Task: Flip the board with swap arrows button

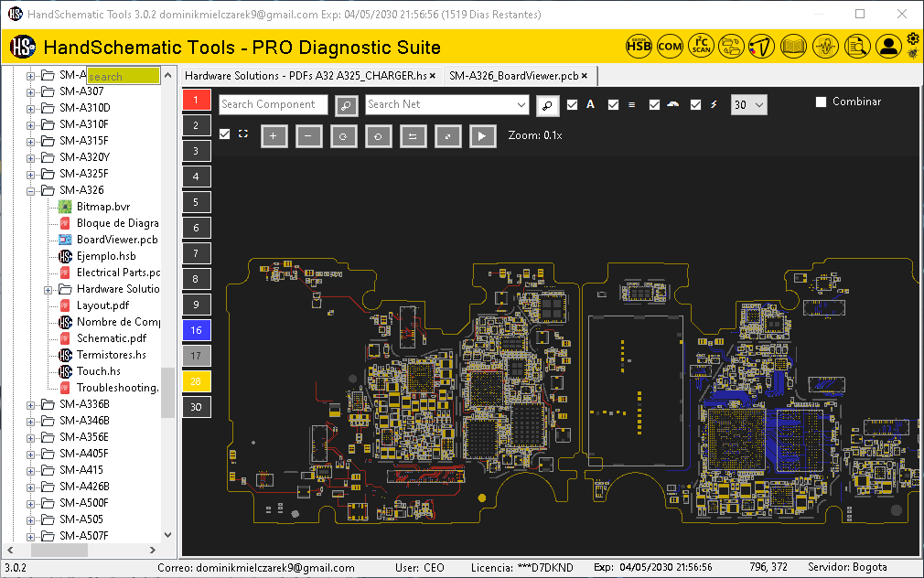Action: (413, 136)
